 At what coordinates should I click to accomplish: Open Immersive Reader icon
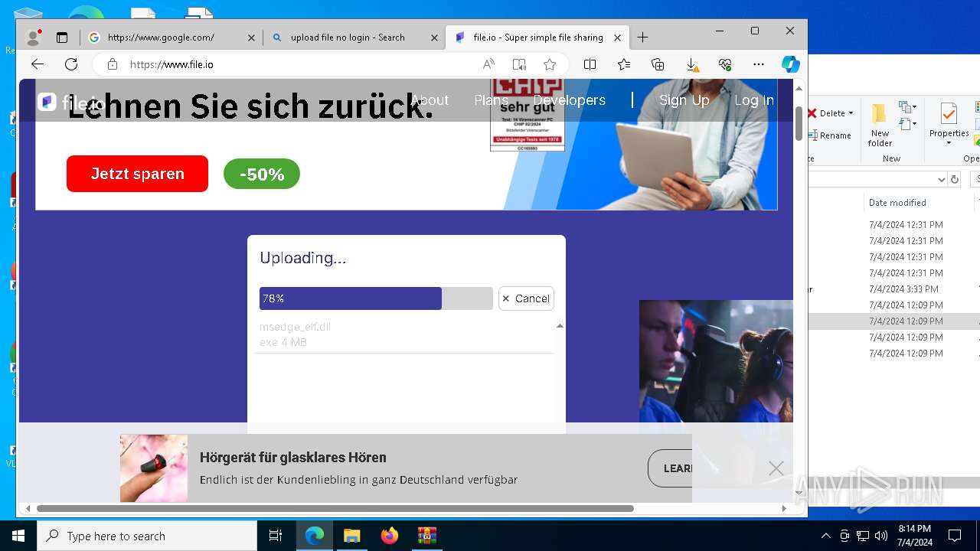coord(519,64)
